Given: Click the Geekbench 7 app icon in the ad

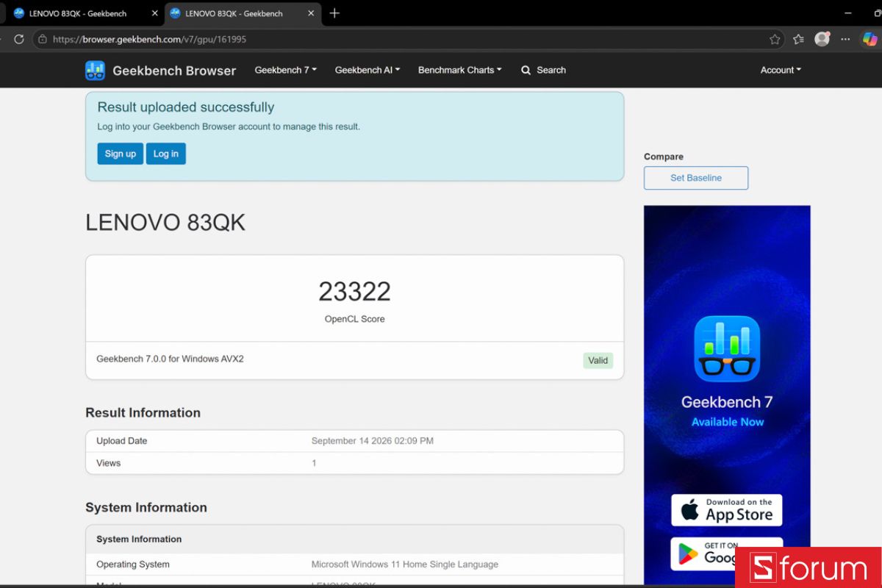Looking at the screenshot, I should [x=727, y=349].
